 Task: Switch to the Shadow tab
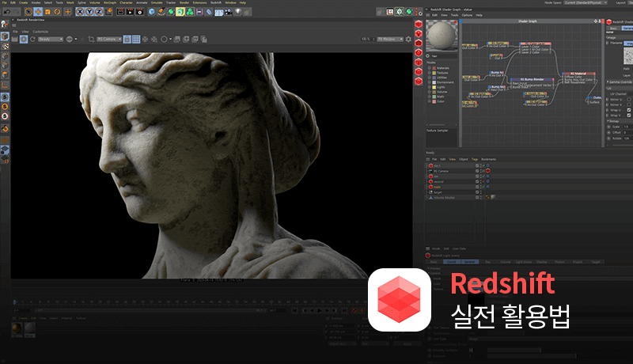[x=541, y=262]
